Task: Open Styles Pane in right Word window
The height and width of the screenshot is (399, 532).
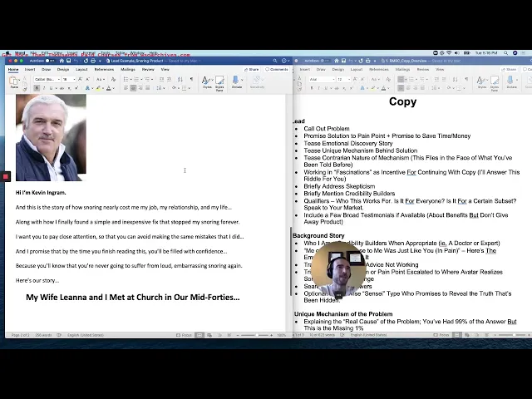Action: coord(495,83)
